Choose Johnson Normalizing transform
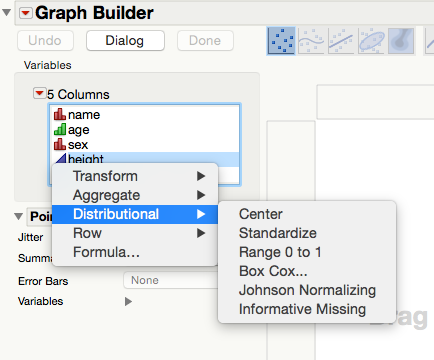This screenshot has height=360, width=434. [x=307, y=290]
